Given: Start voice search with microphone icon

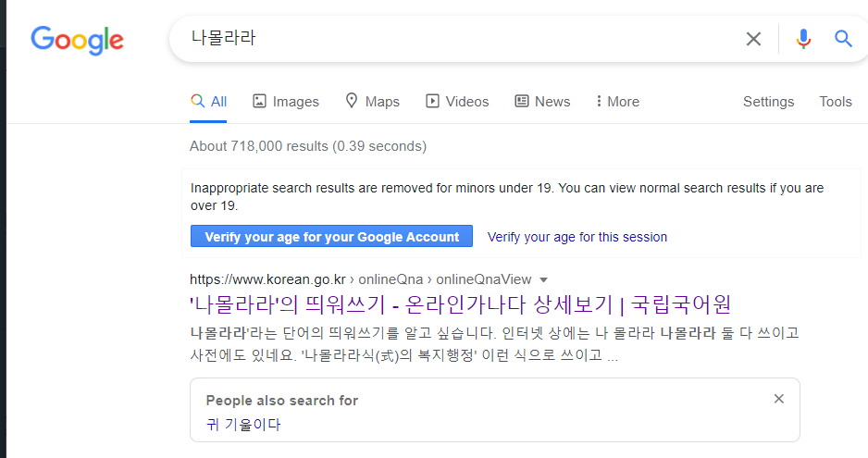Looking at the screenshot, I should pos(803,39).
